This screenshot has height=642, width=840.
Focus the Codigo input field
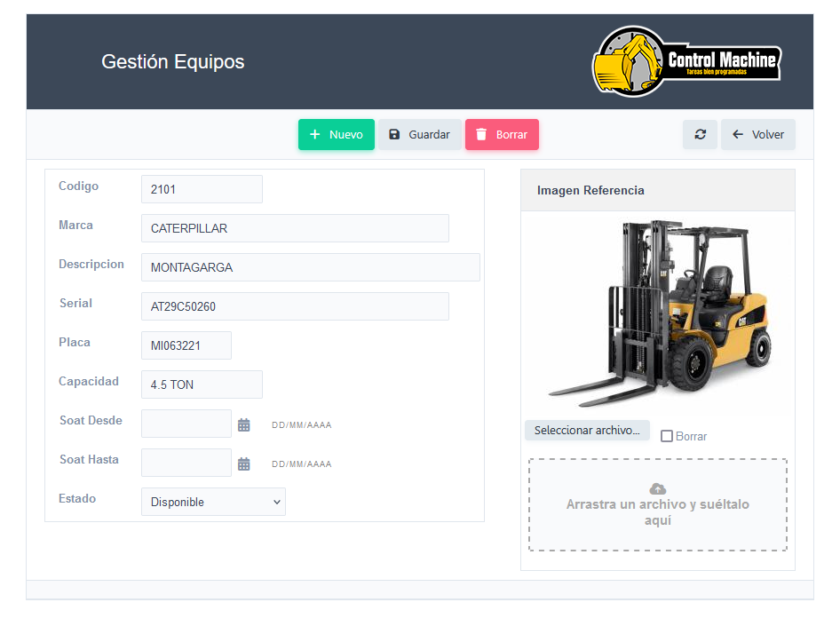(x=202, y=189)
